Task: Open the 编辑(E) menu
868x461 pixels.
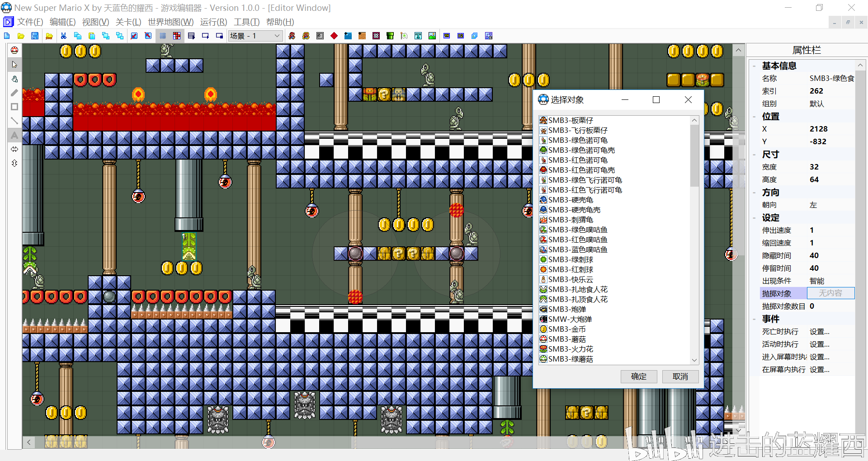Action: click(x=62, y=22)
